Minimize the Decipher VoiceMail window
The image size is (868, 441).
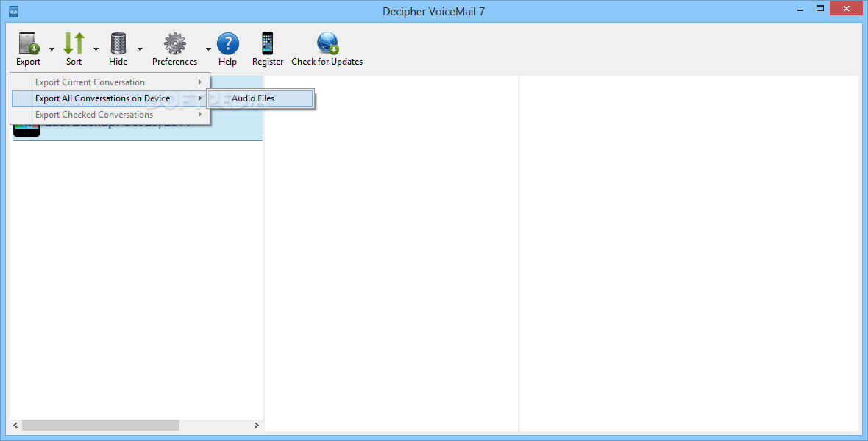click(801, 10)
